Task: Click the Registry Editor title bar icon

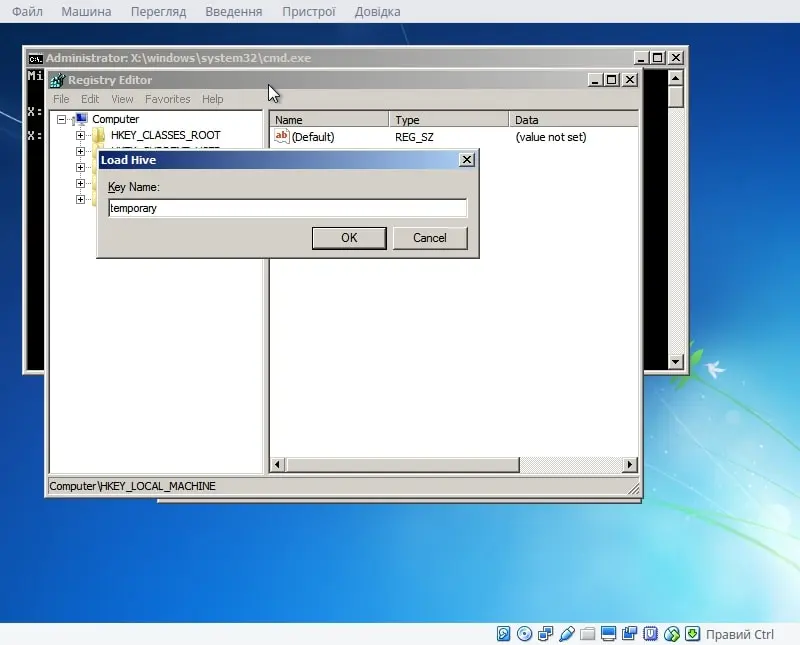Action: [x=57, y=80]
